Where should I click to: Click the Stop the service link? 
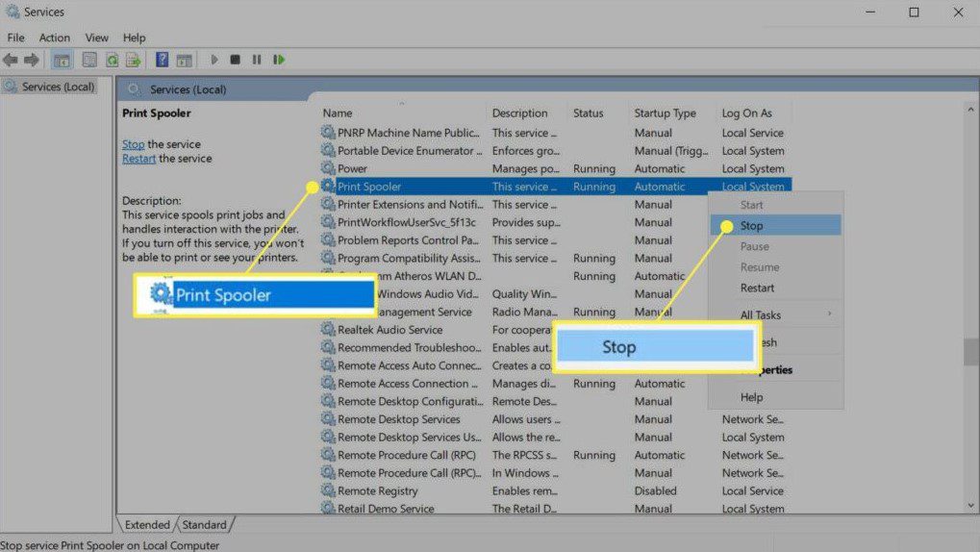[133, 144]
